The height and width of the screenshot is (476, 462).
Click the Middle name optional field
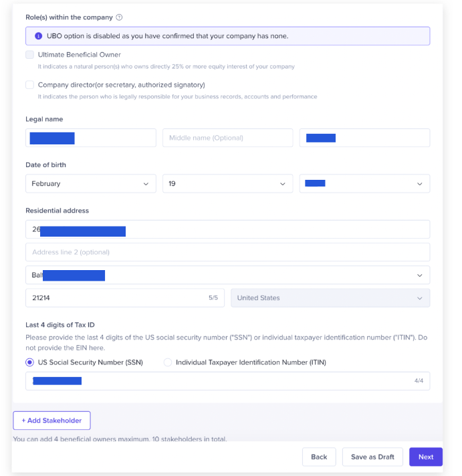click(x=227, y=138)
